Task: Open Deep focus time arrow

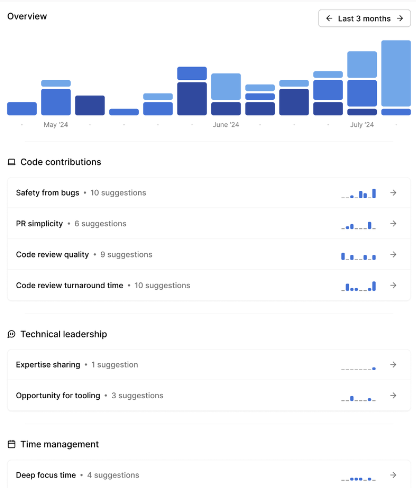Action: [393, 475]
